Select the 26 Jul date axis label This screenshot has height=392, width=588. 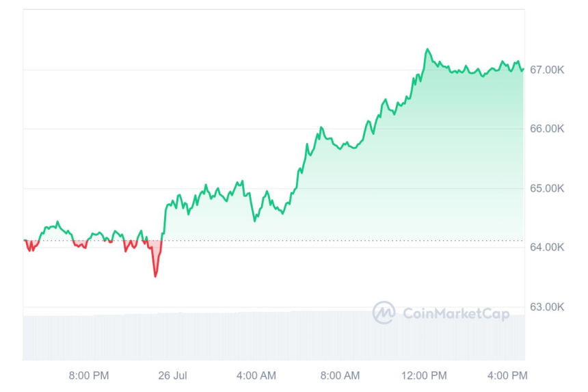[172, 376]
